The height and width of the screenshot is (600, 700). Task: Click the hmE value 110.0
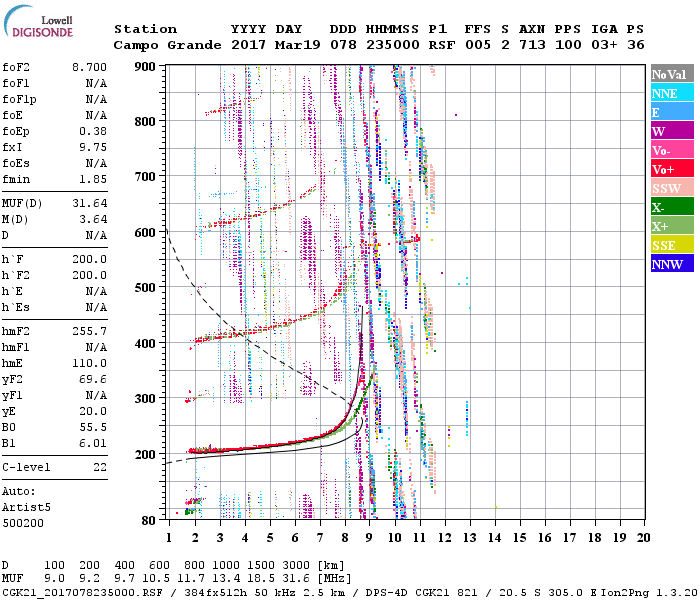coord(90,363)
